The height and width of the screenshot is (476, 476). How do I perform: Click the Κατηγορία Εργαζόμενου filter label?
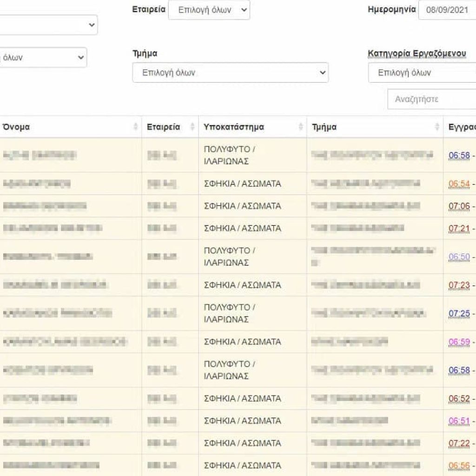tap(417, 54)
